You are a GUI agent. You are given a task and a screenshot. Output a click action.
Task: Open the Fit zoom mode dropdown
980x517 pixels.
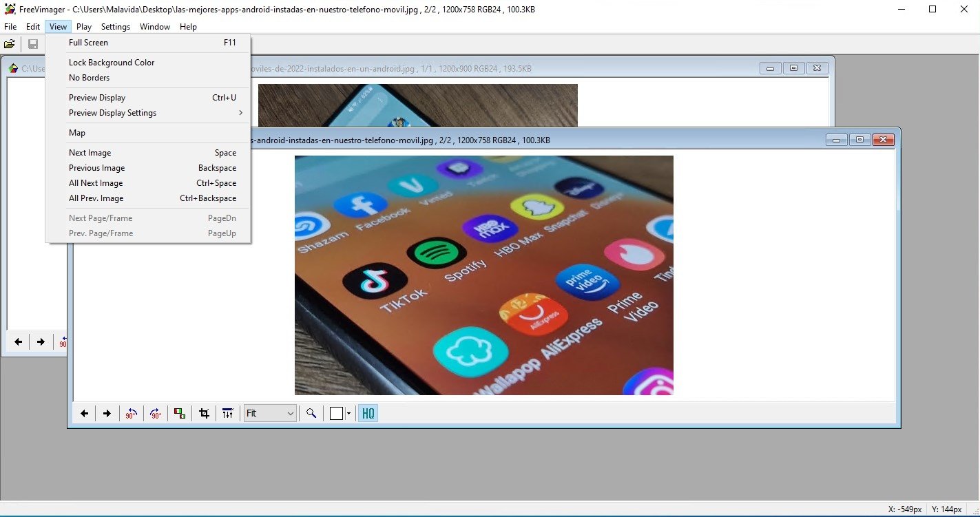(270, 413)
